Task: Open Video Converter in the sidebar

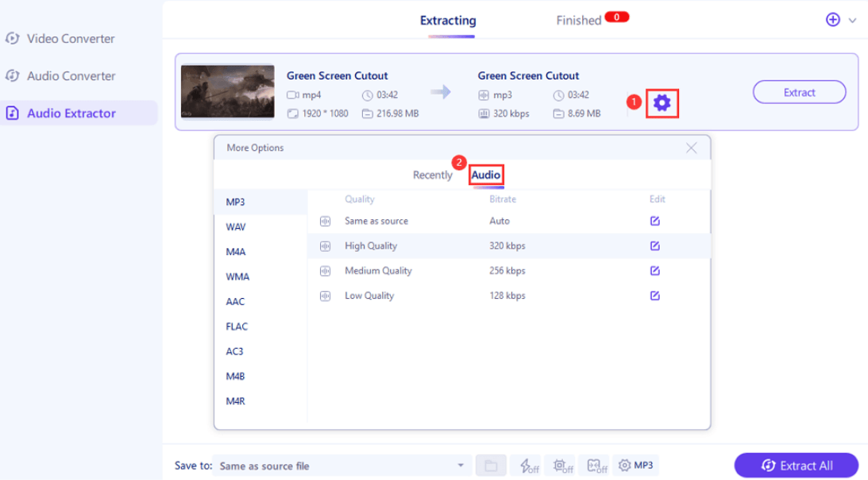Action: tap(71, 39)
